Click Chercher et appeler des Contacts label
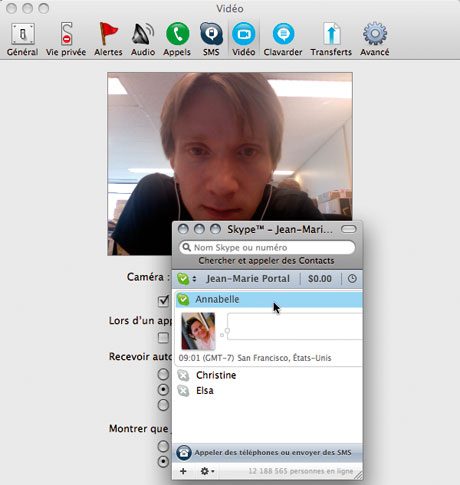 point(266,261)
